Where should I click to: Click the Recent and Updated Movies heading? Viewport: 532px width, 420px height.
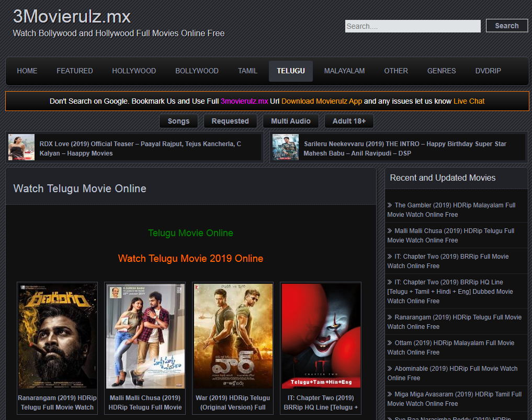443,178
